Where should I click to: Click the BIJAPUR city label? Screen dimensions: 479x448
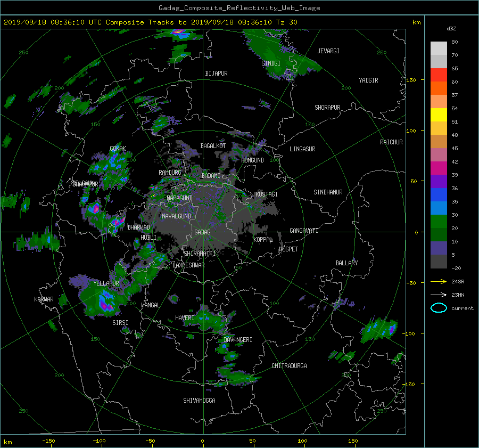click(216, 74)
